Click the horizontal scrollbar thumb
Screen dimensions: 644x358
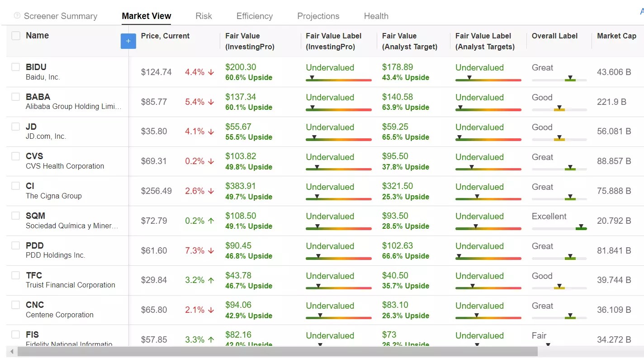tap(278, 352)
